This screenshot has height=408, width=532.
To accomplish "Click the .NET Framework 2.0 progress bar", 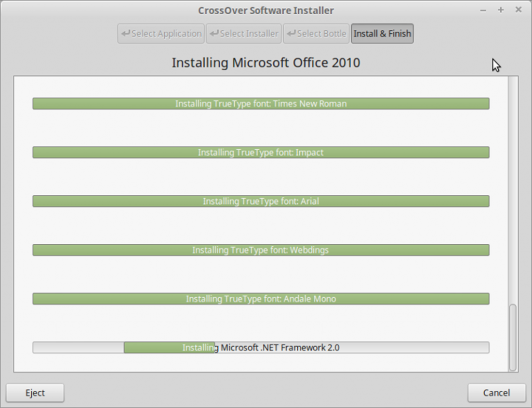I will (x=261, y=348).
